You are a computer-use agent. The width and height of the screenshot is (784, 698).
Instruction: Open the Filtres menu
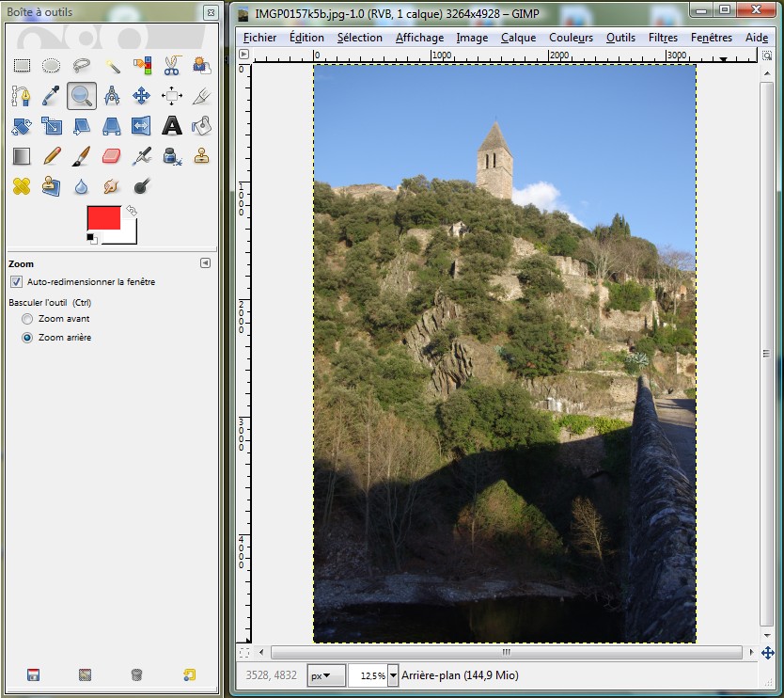(663, 38)
